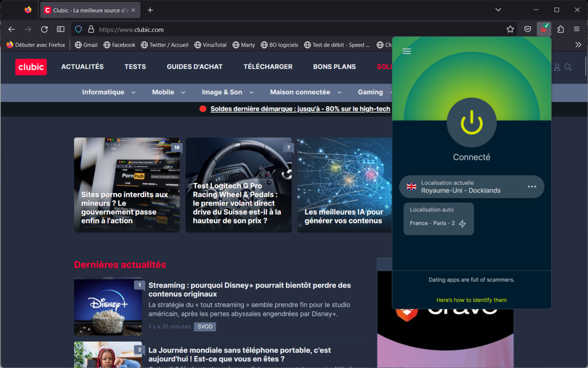Open 'Les meilleures IA' article card
This screenshot has height=368, width=588.
[x=345, y=185]
